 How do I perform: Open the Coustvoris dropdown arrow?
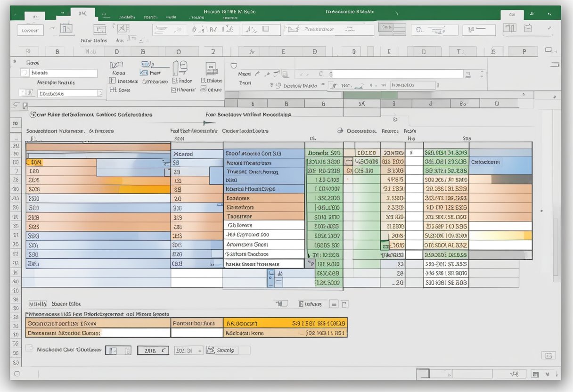99,93
